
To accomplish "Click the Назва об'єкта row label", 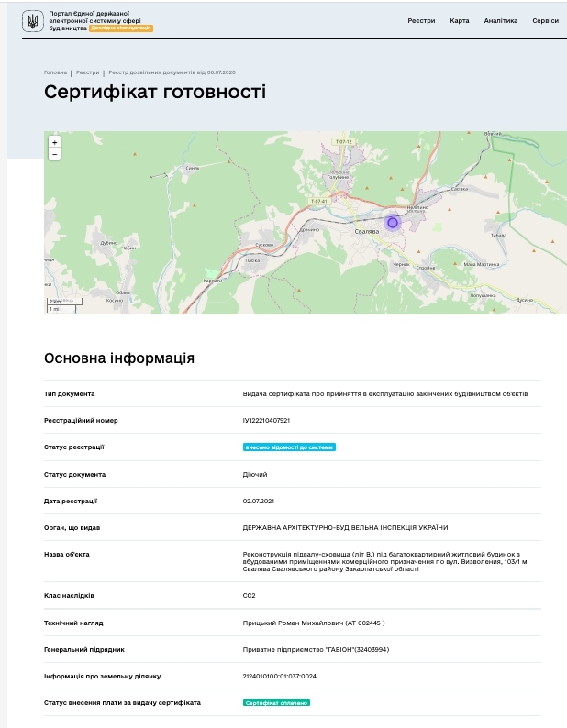I will pyautogui.click(x=66, y=554).
